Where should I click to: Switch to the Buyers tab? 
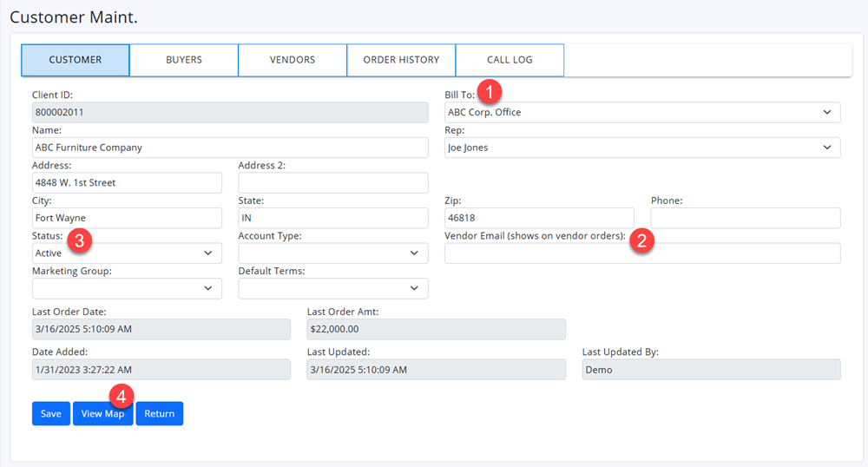[184, 60]
